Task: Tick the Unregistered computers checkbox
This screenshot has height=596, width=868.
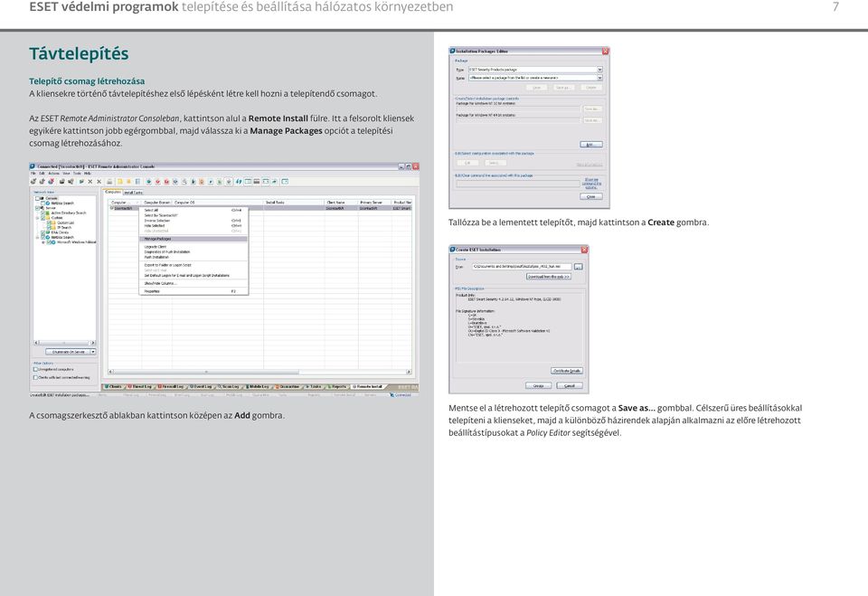Action: pos(36,369)
